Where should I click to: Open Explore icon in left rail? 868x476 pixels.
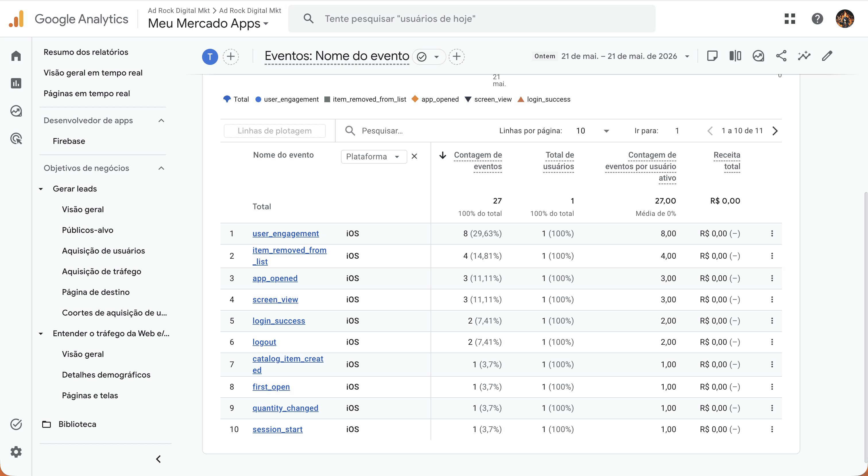[x=16, y=111]
